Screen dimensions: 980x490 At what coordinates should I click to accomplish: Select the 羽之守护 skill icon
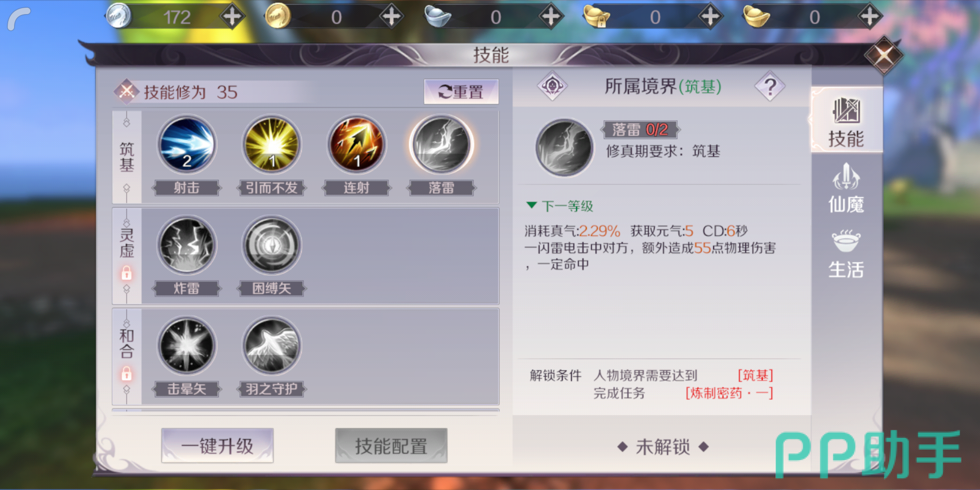coord(271,346)
